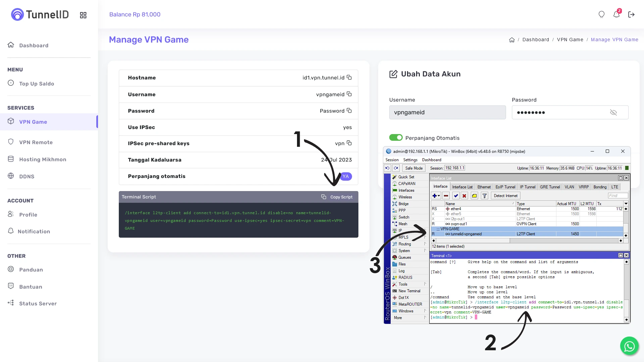The image size is (644, 362).
Task: Click the Password input field
Action: click(x=570, y=112)
